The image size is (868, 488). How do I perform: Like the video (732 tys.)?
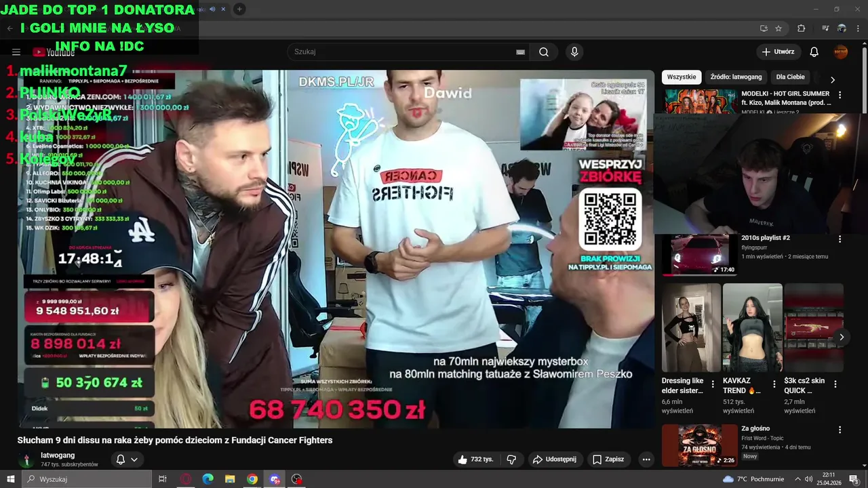(476, 460)
